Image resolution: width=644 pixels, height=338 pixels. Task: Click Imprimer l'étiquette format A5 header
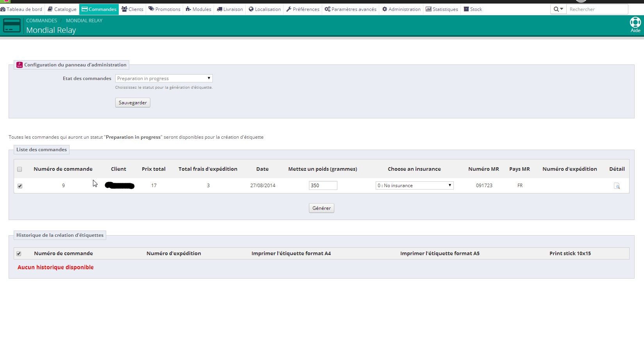point(440,253)
